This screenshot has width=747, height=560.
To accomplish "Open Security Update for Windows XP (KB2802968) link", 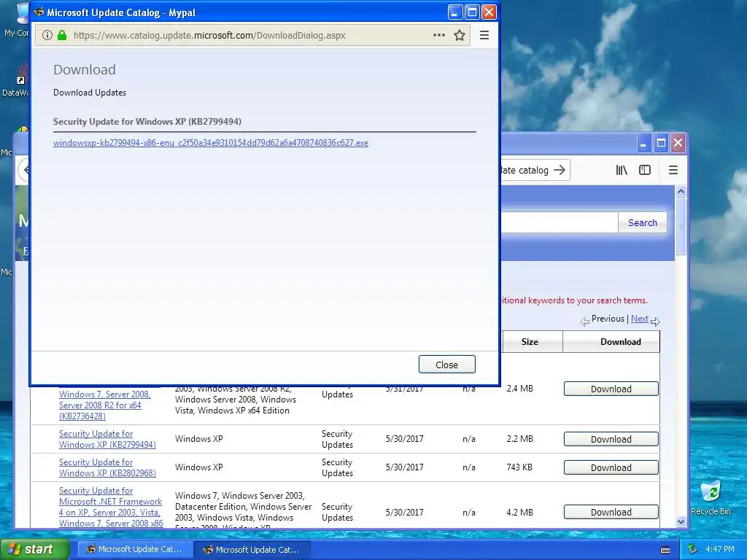I will (107, 467).
